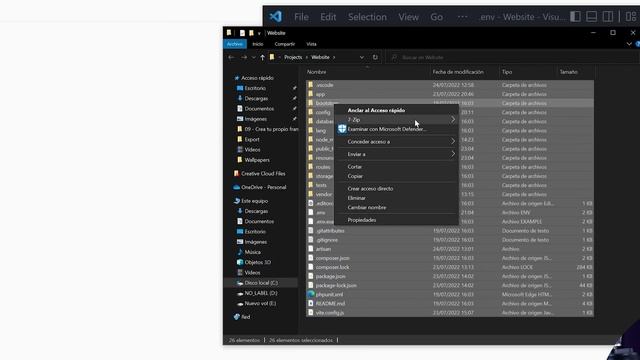
Task: Switch to the Inicio ribbon tab
Action: click(258, 44)
